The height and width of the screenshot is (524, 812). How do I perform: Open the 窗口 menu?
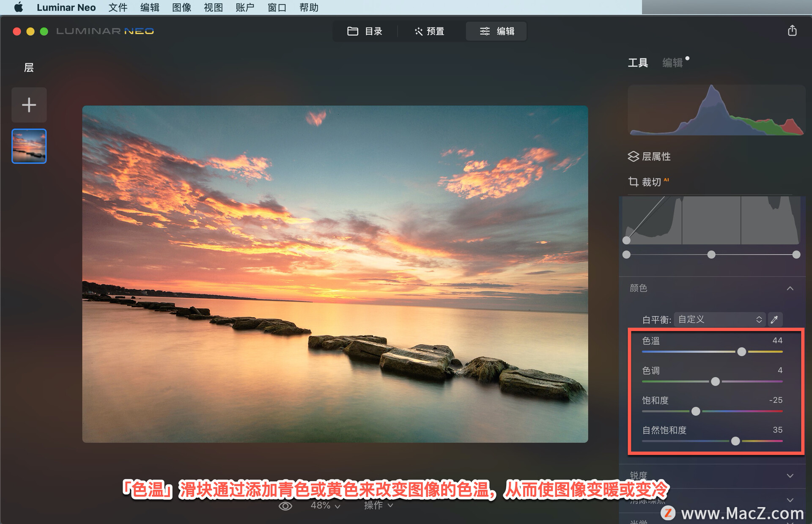pyautogui.click(x=277, y=7)
